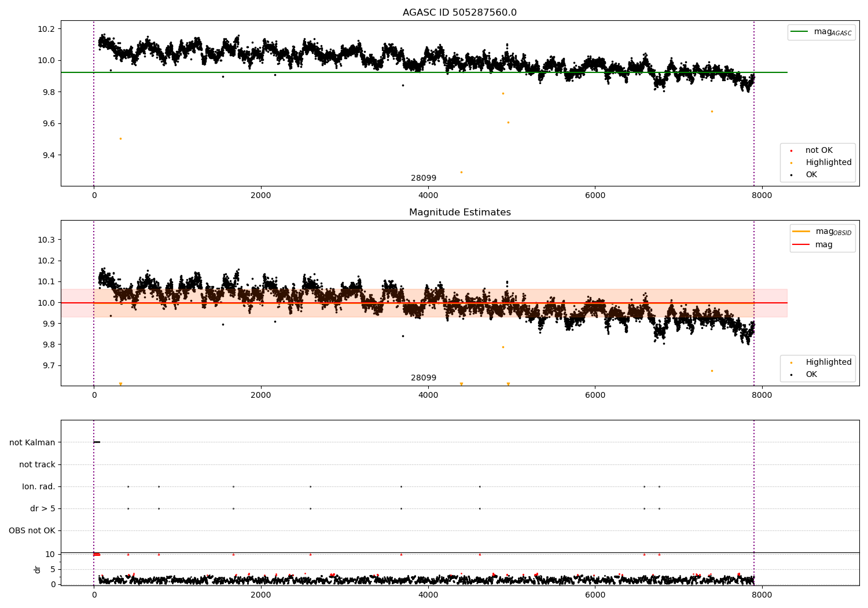Click the '28099' label in the top plot
This screenshot has height=608, width=868.
[x=424, y=178]
